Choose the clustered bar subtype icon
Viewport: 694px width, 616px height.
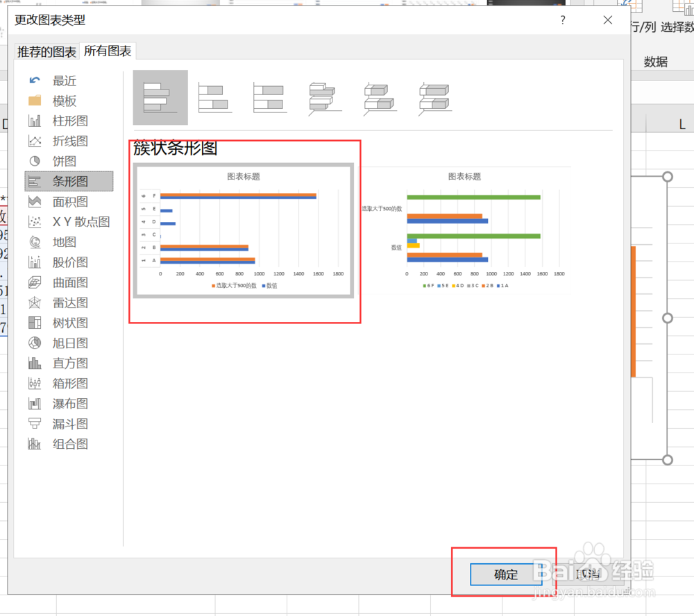click(160, 97)
